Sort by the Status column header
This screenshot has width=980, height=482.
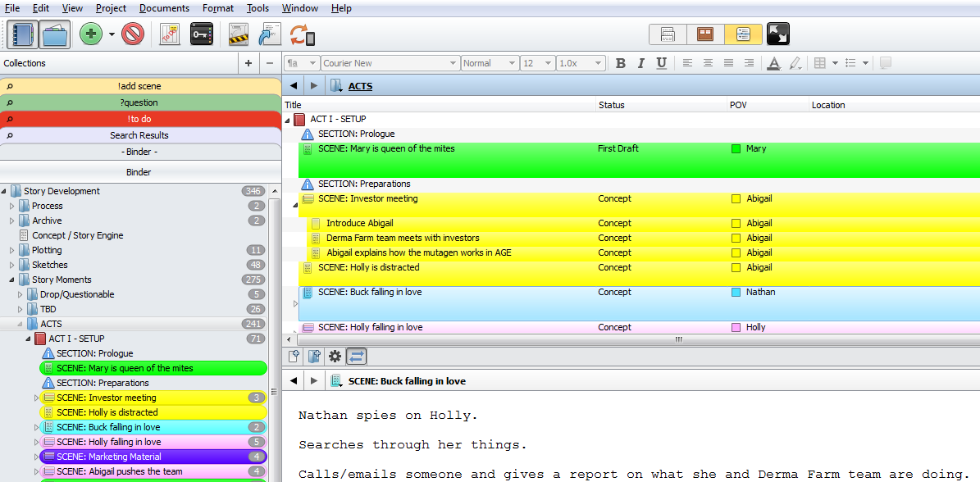pyautogui.click(x=661, y=106)
